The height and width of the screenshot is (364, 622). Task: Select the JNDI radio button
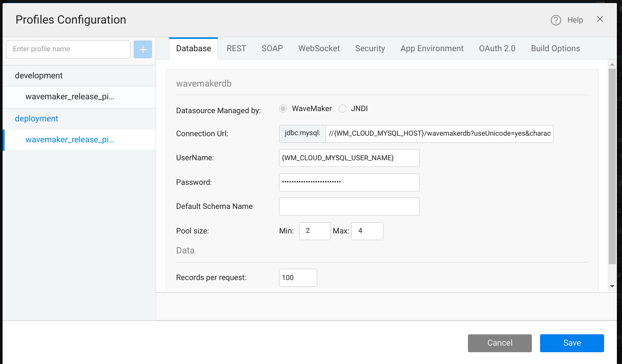click(x=342, y=109)
